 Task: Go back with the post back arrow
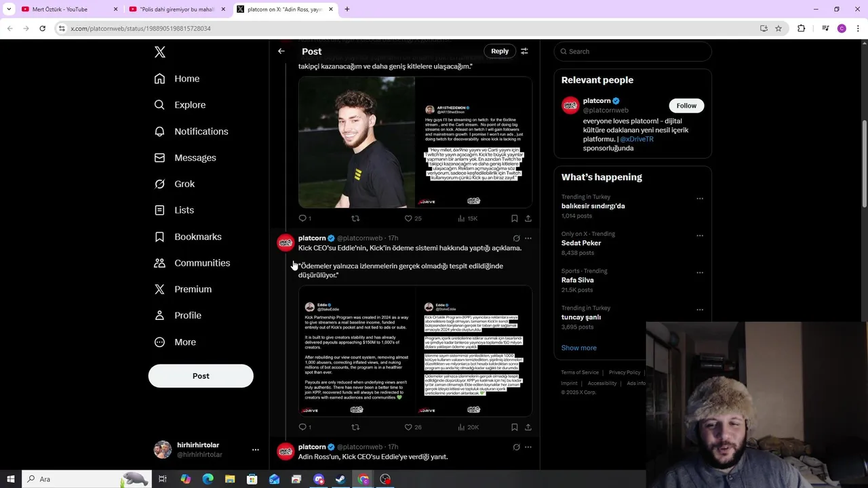coord(281,52)
